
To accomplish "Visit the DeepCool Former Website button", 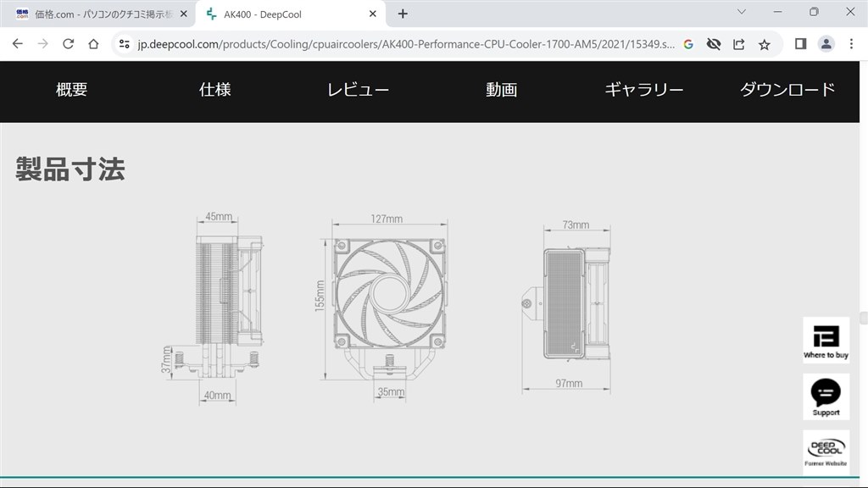I will click(826, 452).
